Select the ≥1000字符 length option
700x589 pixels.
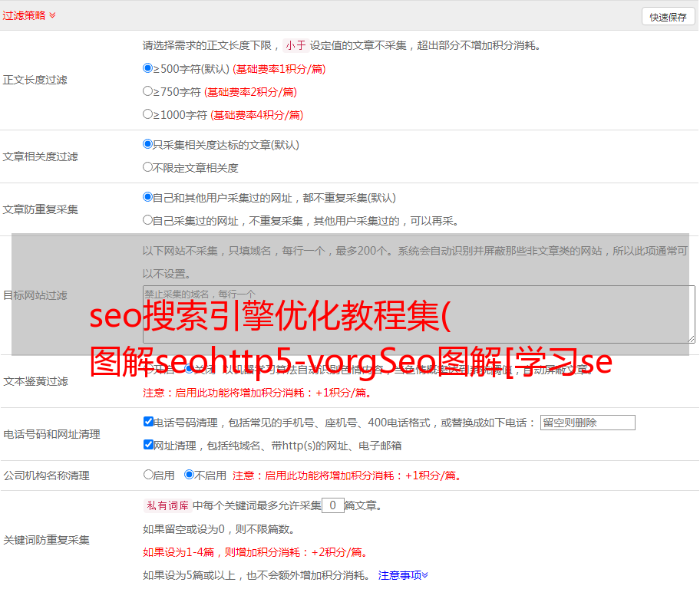pos(147,114)
